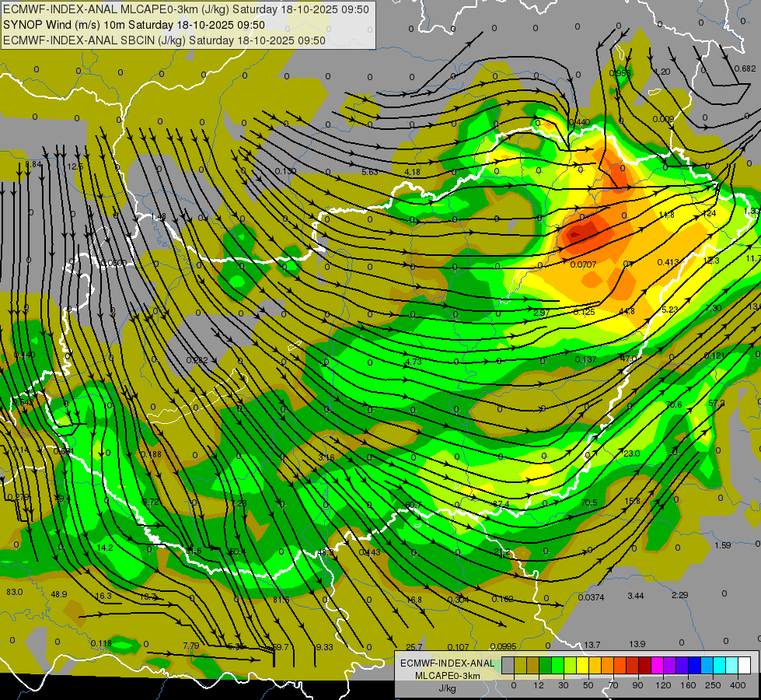Click the map value 9.33
Screen dimensions: 761x700
coord(325,647)
